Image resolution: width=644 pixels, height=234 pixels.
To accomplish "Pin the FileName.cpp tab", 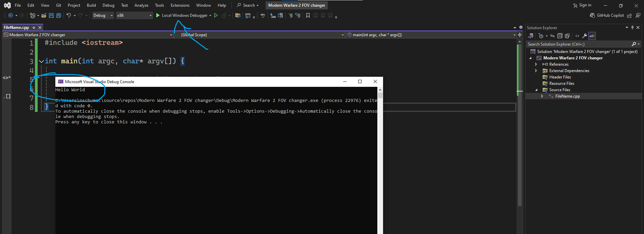I will (34, 27).
